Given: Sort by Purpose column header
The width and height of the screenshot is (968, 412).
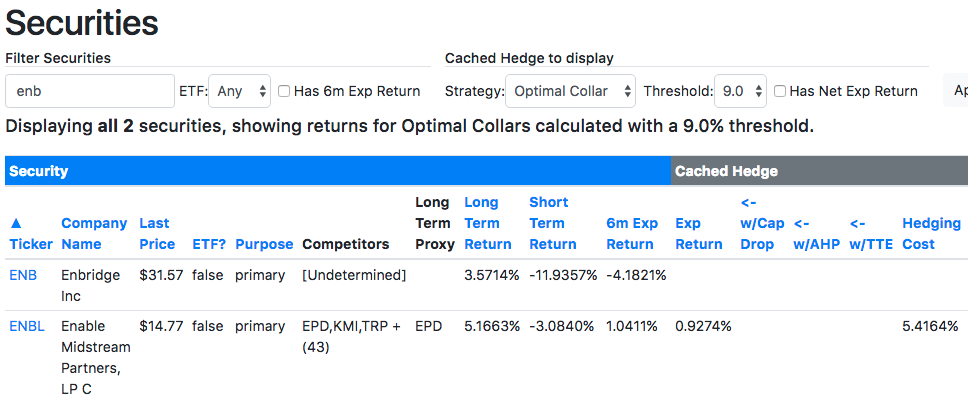Looking at the screenshot, I should (x=264, y=244).
